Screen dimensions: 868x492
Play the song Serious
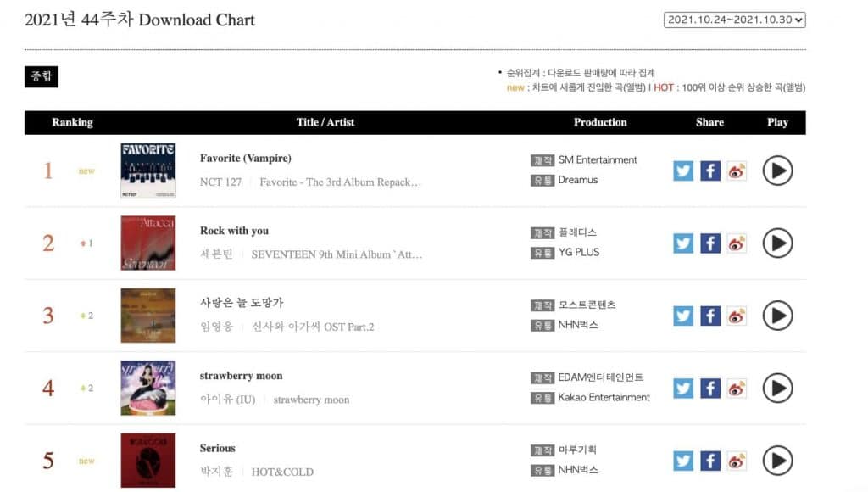tap(777, 461)
